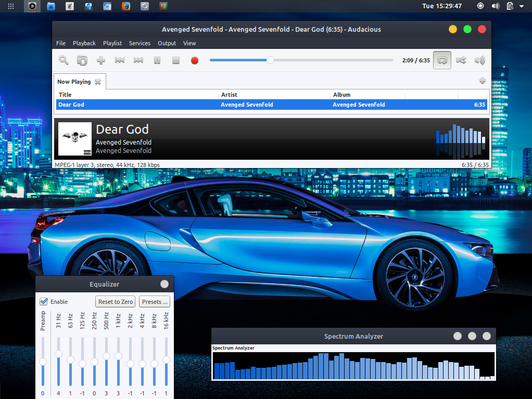Uncheck the Enable equalizer checkbox
The image size is (532, 399).
[x=44, y=301]
